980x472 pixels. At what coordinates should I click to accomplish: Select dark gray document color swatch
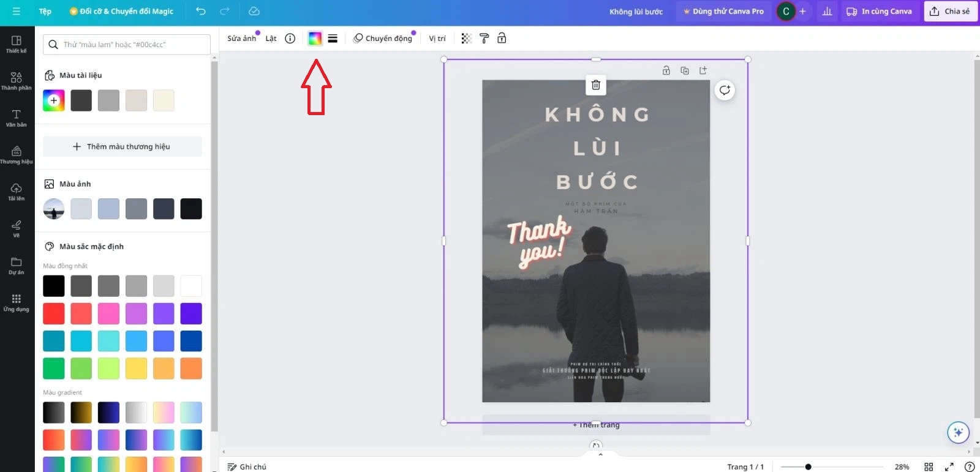coord(81,100)
